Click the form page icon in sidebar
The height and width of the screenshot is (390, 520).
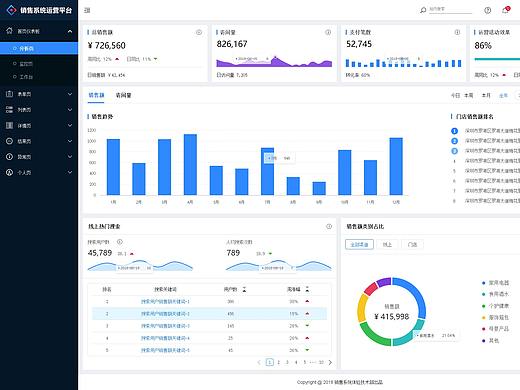[x=9, y=94]
